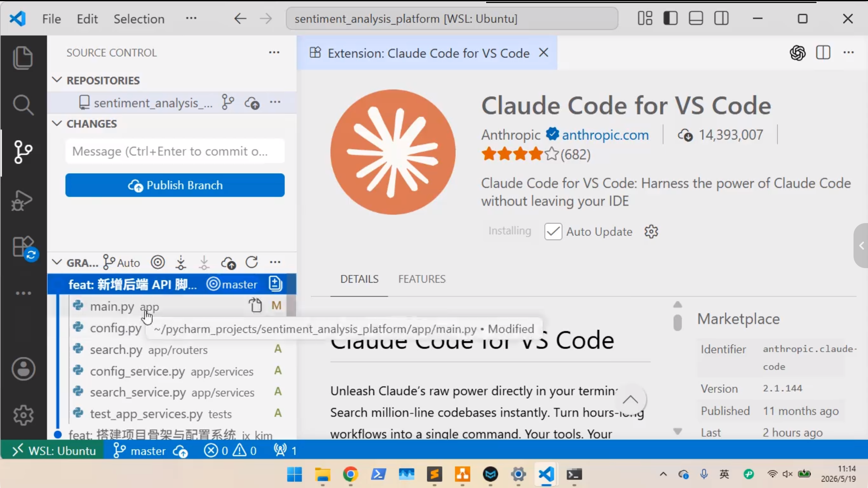Viewport: 868px width, 488px height.
Task: Click the master branch in status bar
Action: pyautogui.click(x=139, y=451)
